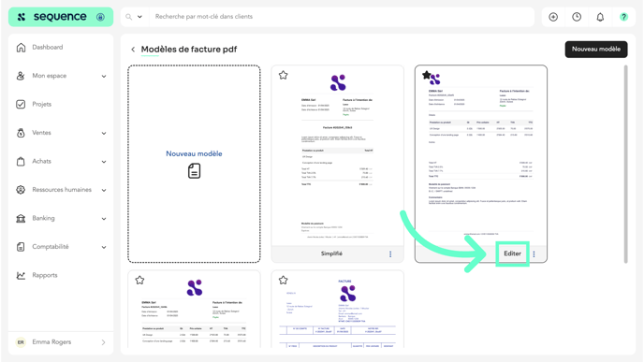Expand the Ventes chevron
The image size is (644, 362).
point(104,134)
